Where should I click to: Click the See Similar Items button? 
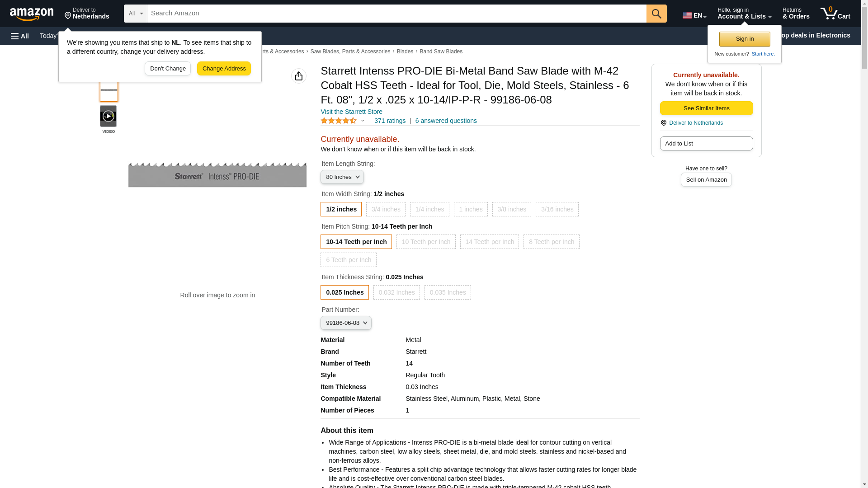(x=706, y=108)
